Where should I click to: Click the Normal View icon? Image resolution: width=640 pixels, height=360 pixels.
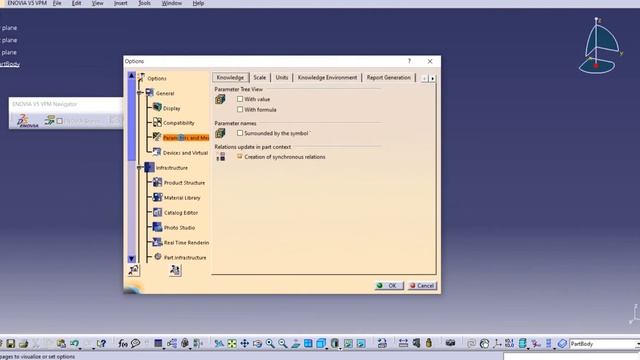point(296,344)
